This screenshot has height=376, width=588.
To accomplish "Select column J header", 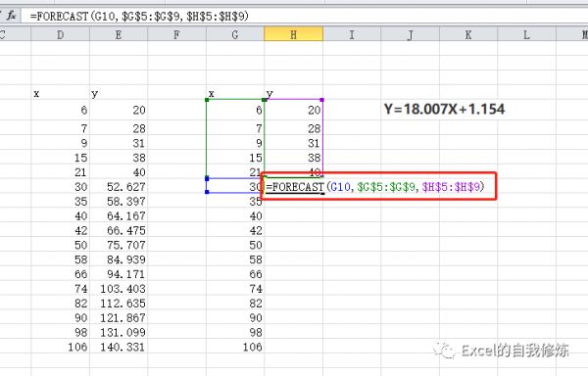I will click(x=411, y=34).
